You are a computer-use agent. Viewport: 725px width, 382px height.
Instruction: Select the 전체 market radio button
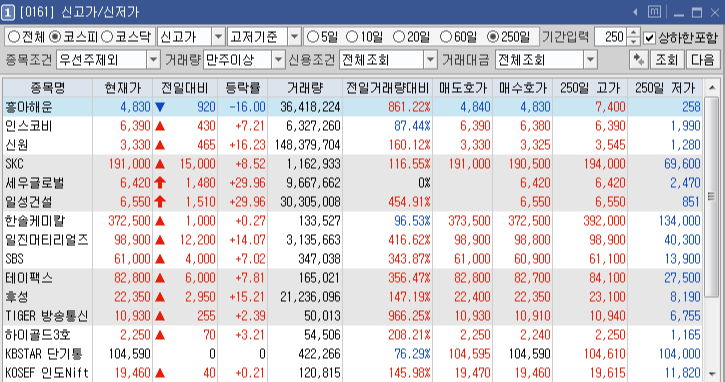tap(14, 37)
